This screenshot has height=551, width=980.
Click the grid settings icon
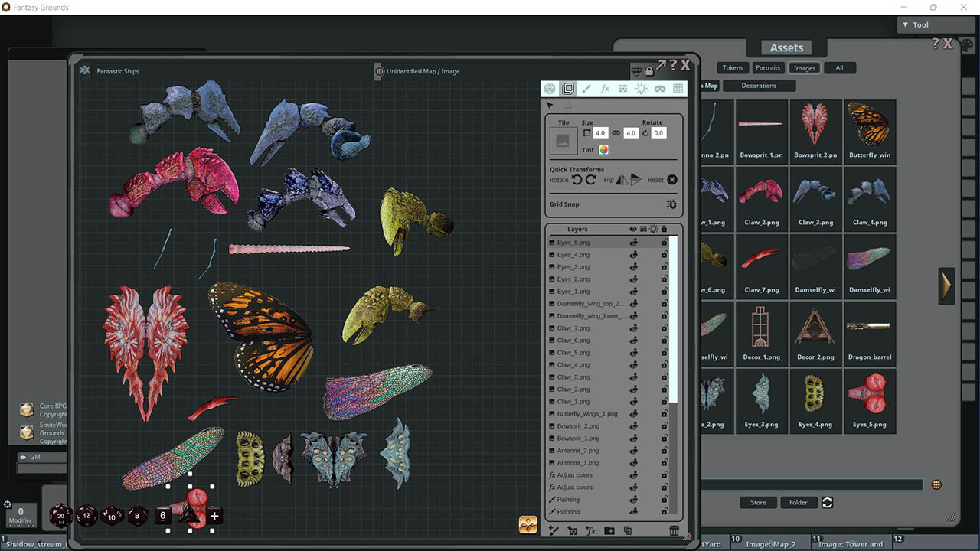click(x=678, y=89)
